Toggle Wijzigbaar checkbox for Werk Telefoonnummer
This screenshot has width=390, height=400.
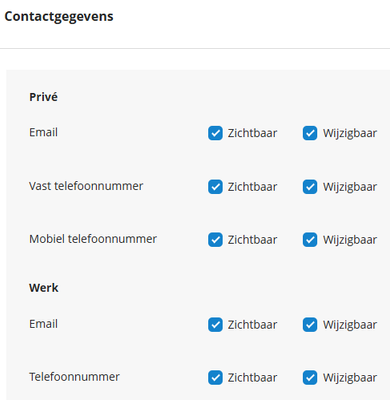click(310, 378)
